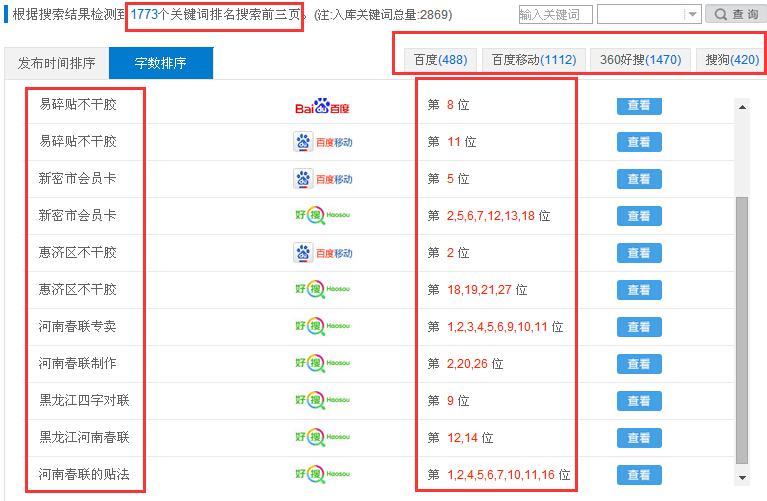Click keyword 河南春联的贴法
The height and width of the screenshot is (501, 767).
84,474
